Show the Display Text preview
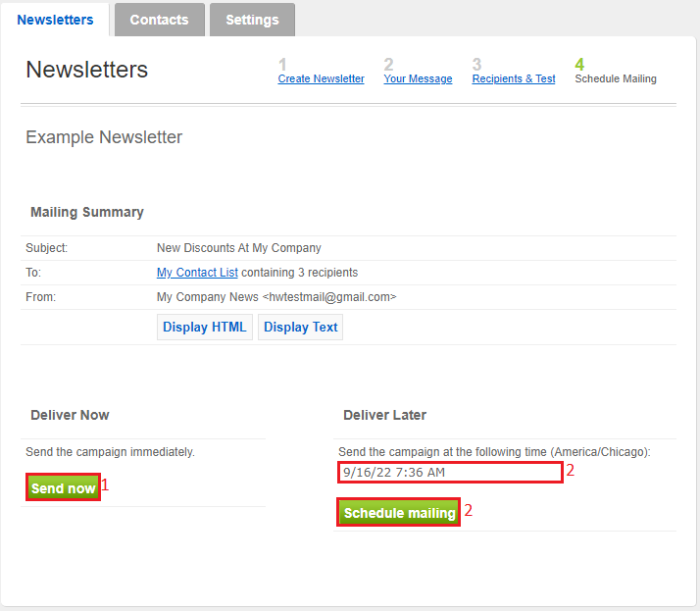This screenshot has height=611, width=700. click(x=300, y=328)
